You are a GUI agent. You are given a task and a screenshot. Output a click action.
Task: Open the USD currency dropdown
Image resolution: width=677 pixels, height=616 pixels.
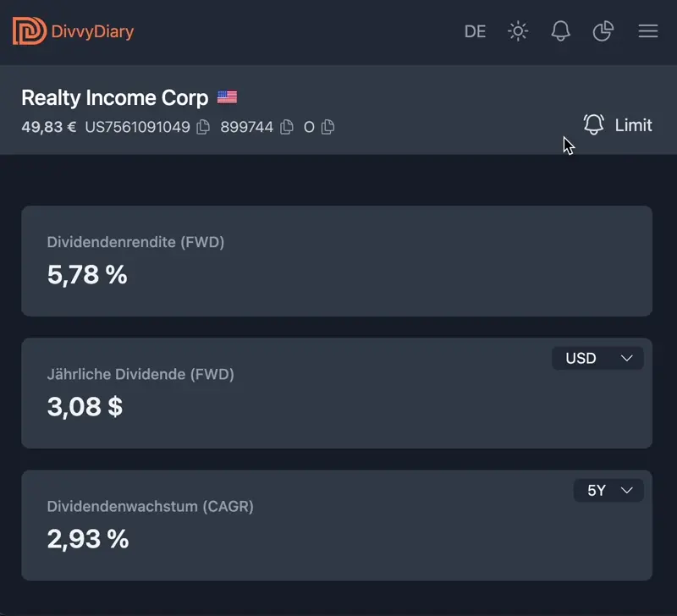pos(597,358)
